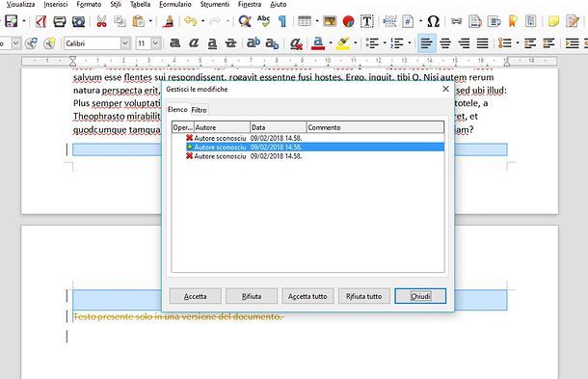The height and width of the screenshot is (379, 588).
Task: Click the Insert Table icon
Action: pos(305,21)
